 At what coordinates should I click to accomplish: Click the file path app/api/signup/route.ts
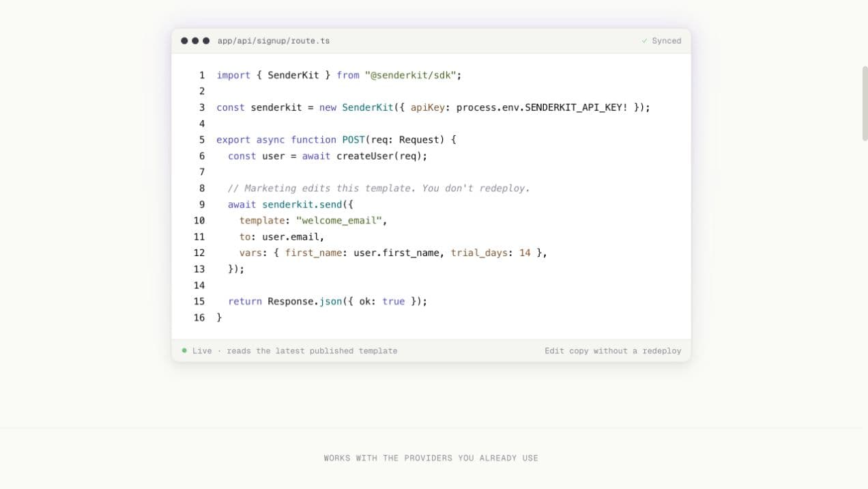(273, 41)
